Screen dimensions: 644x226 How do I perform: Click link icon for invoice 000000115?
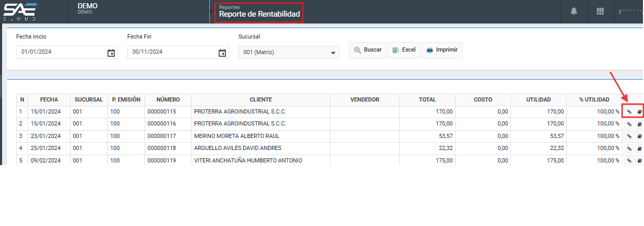click(x=629, y=111)
